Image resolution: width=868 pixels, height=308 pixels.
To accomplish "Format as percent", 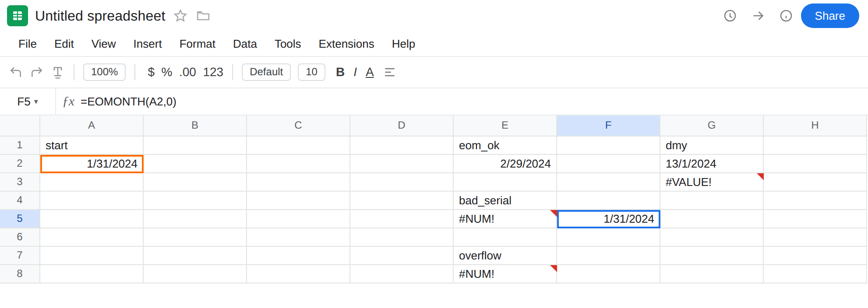I will point(167,72).
